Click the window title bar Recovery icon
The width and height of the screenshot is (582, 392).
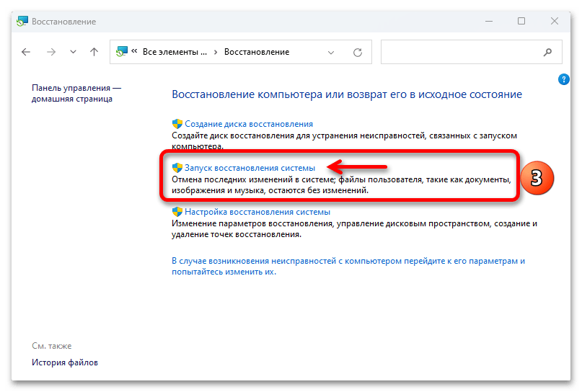[x=22, y=21]
